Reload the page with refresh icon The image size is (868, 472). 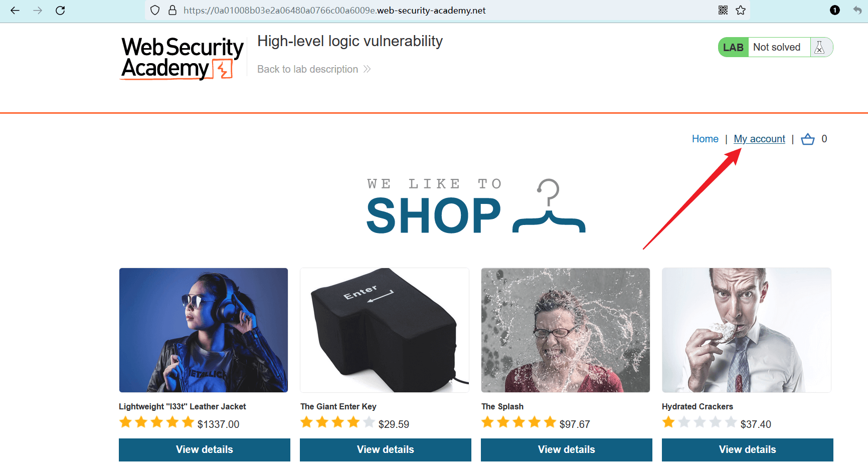click(60, 10)
